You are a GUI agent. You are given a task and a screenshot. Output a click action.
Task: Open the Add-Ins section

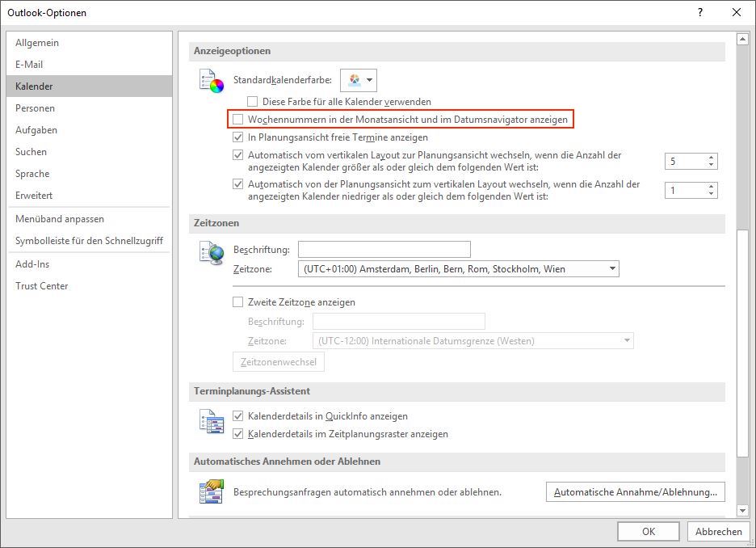[89, 264]
